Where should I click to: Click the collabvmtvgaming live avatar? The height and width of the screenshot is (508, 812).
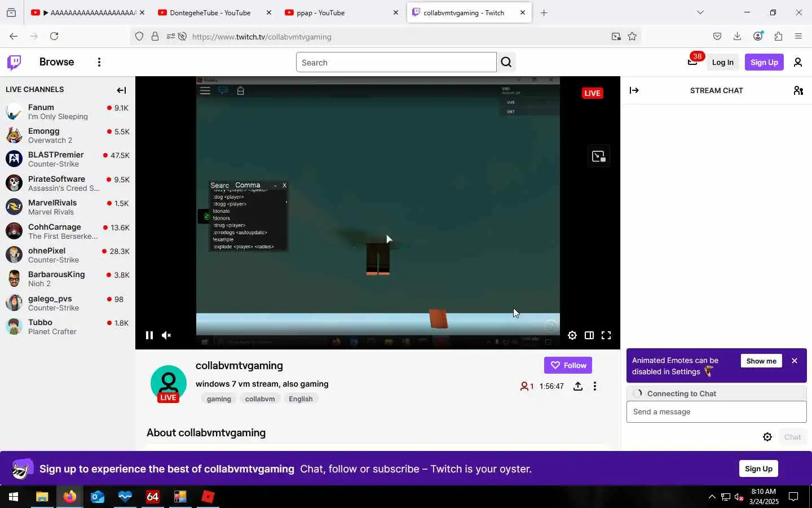click(168, 384)
